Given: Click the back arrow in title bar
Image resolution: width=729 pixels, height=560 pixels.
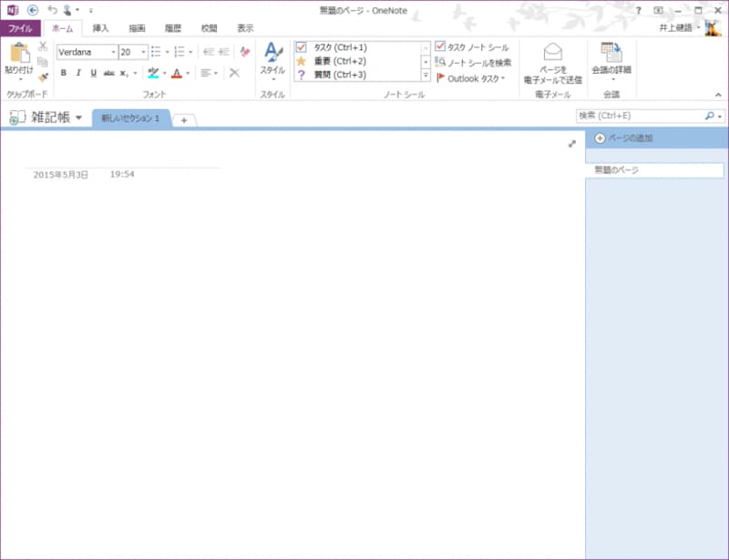Looking at the screenshot, I should tap(33, 10).
